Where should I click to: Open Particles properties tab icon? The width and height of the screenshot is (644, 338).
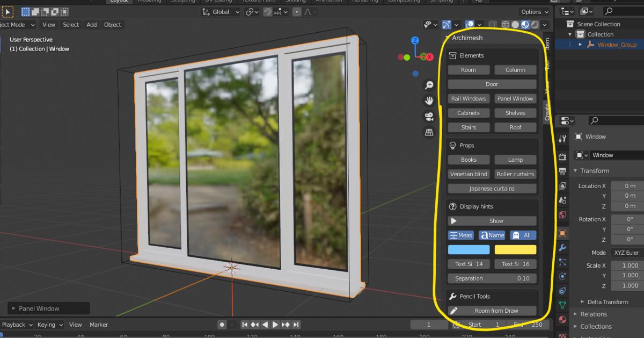coord(562,262)
